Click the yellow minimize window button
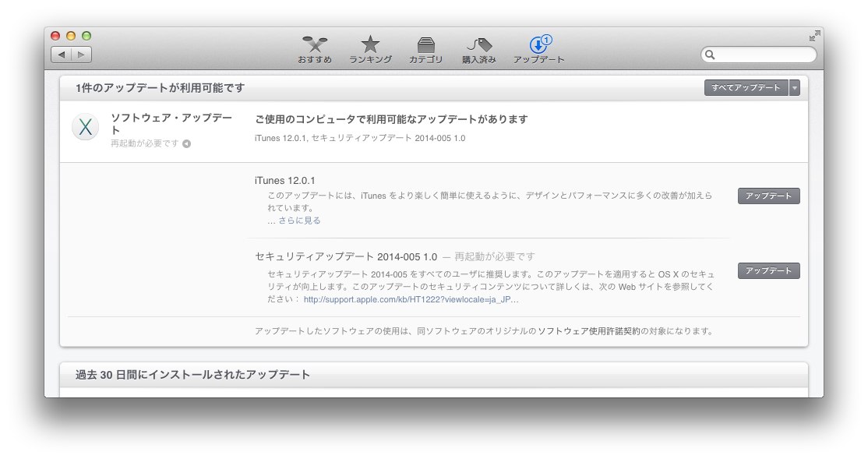Image resolution: width=868 pixels, height=459 pixels. pos(71,36)
